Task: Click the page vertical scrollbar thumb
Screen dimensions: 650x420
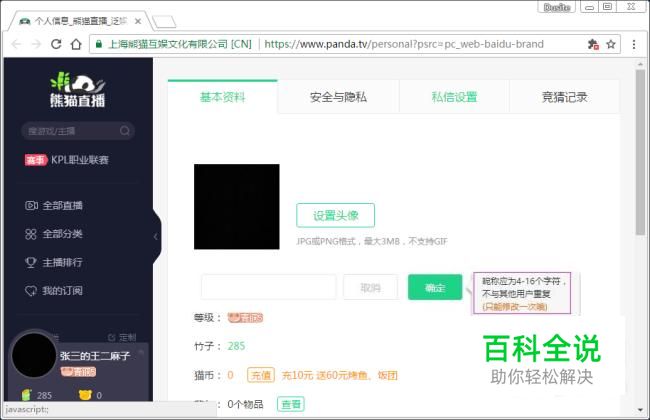Action: point(640,153)
